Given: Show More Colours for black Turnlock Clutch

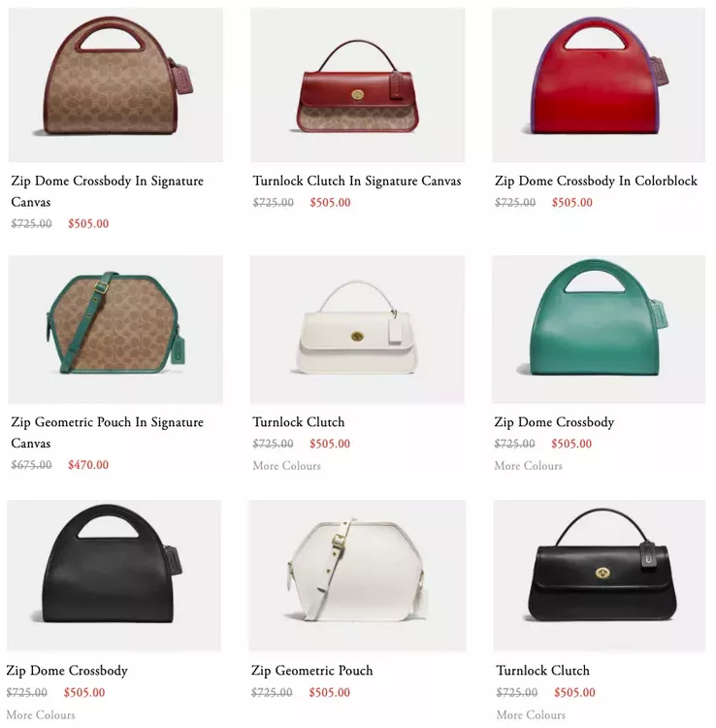Looking at the screenshot, I should [531, 715].
